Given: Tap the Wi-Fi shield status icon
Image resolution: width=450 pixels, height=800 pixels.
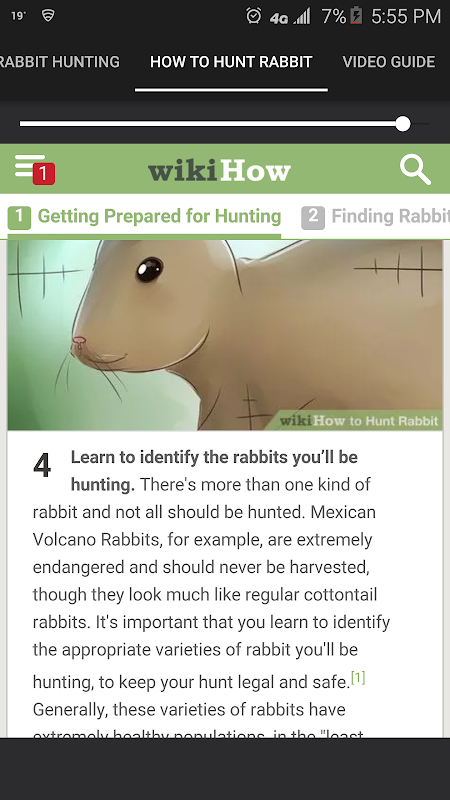Looking at the screenshot, I should [x=48, y=16].
